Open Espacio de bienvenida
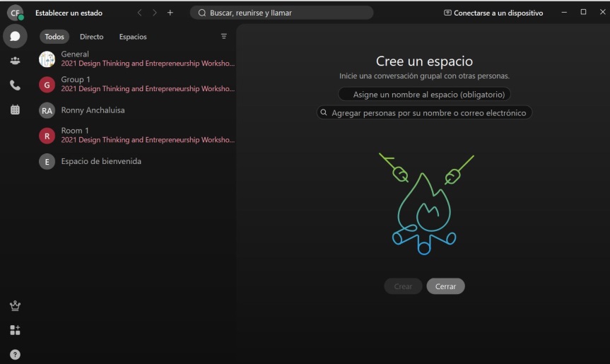The height and width of the screenshot is (364, 610). pos(136,161)
